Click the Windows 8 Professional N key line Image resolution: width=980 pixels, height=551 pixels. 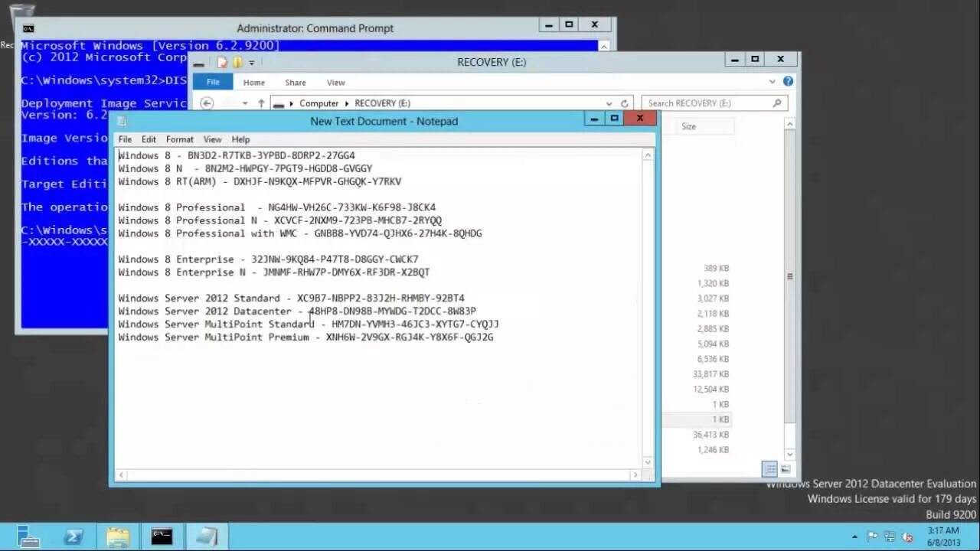279,220
